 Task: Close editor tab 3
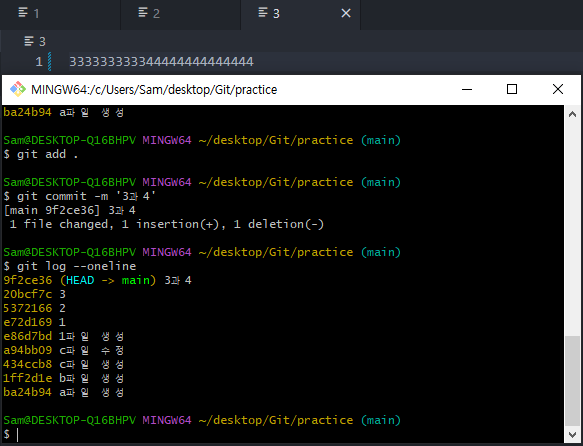[346, 13]
